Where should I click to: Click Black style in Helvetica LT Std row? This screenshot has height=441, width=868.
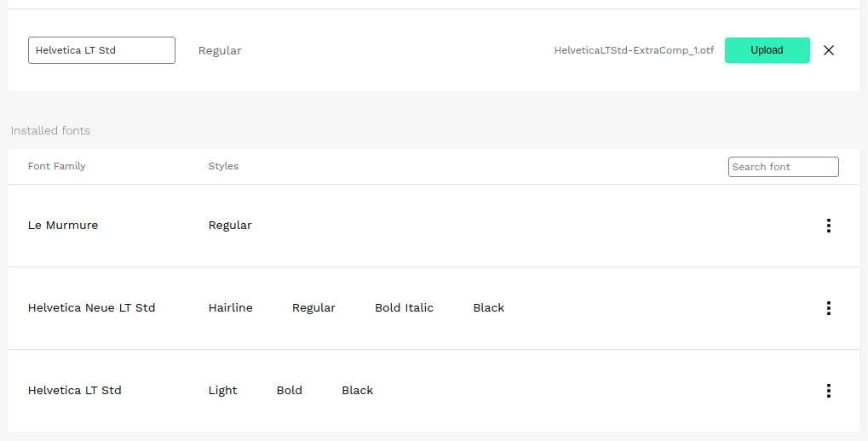pyautogui.click(x=357, y=391)
